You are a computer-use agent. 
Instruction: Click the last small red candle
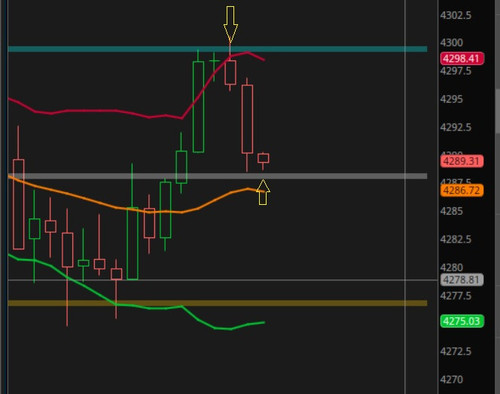pos(263,158)
